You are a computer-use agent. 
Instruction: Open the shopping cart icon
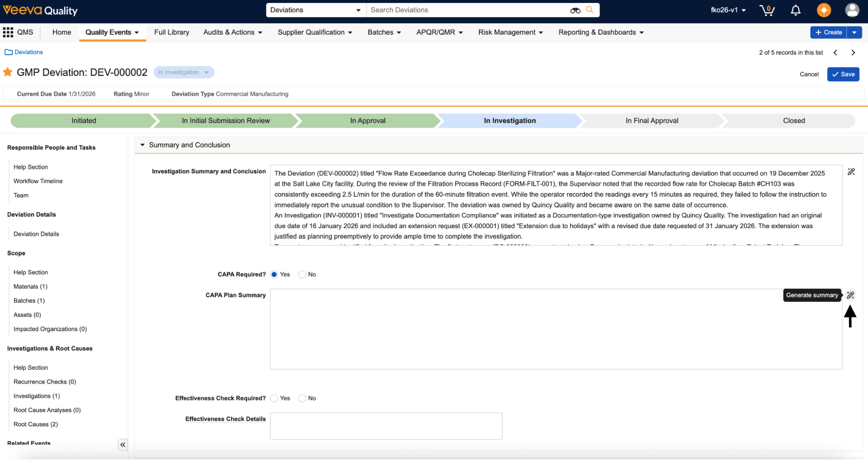767,10
